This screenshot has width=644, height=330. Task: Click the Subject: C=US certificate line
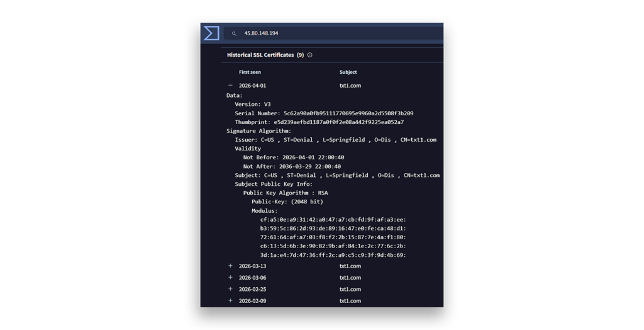[337, 175]
